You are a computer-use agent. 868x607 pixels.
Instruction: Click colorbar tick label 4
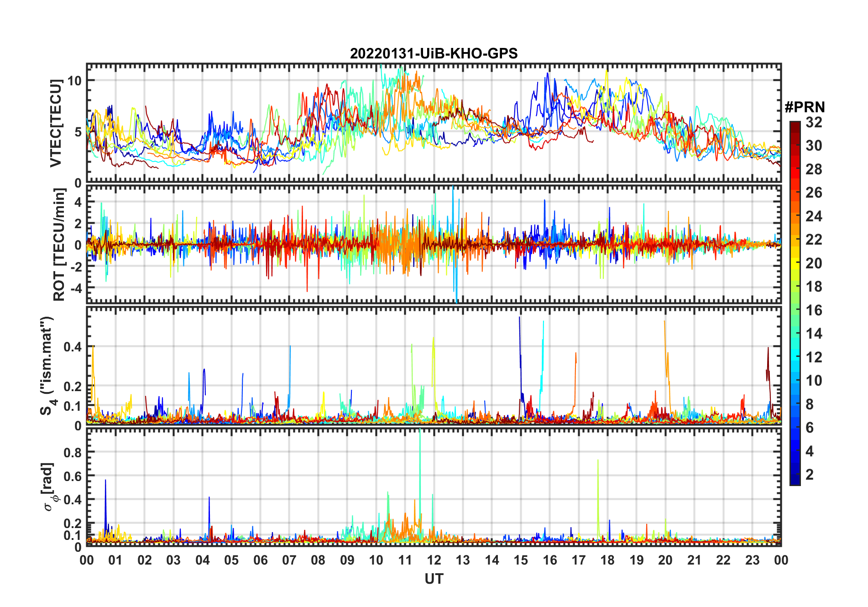click(x=810, y=451)
